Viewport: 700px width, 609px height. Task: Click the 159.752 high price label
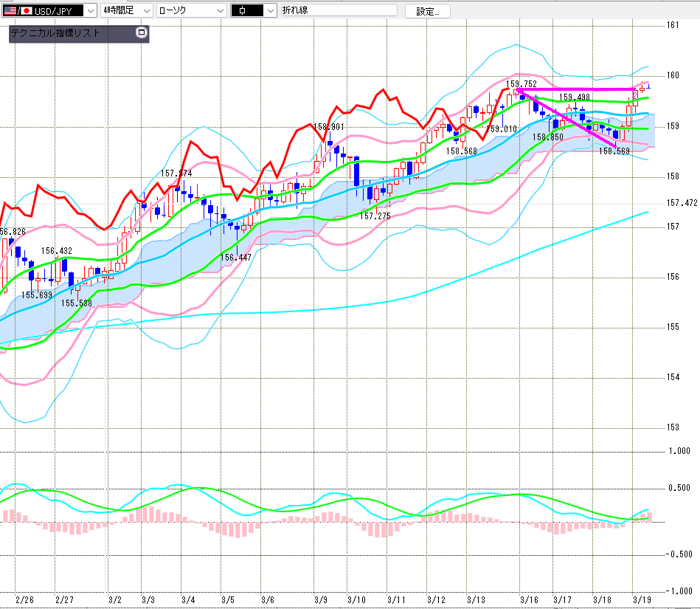(x=521, y=84)
